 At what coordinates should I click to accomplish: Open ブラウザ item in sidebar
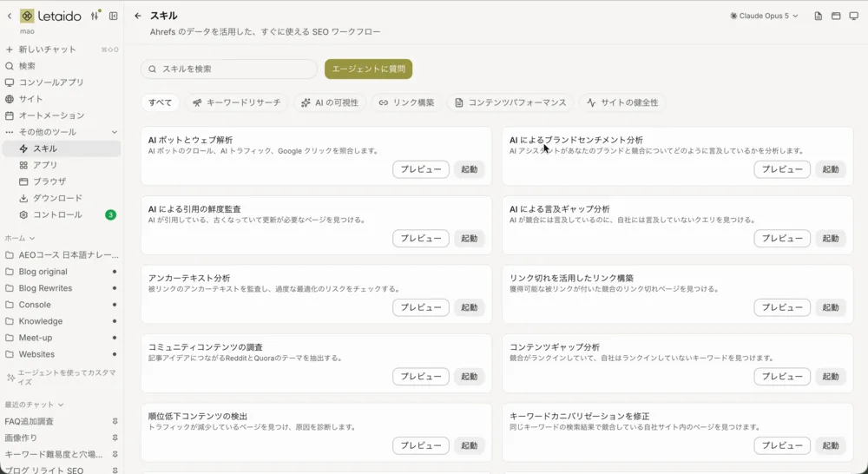click(x=62, y=181)
